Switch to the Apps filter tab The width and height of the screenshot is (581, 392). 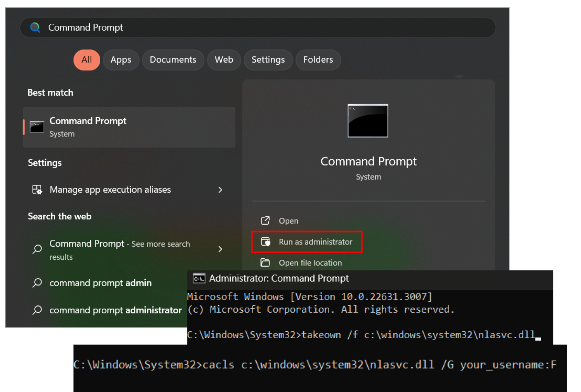coord(121,60)
